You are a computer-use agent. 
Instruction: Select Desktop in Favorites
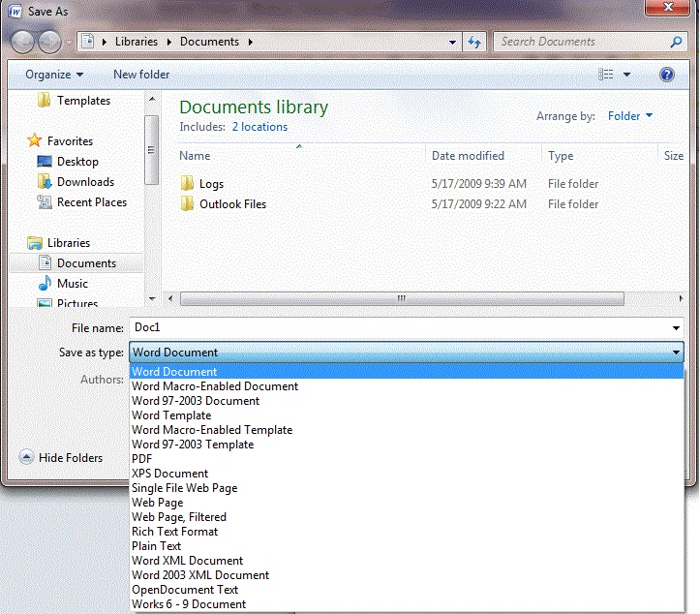(69, 161)
